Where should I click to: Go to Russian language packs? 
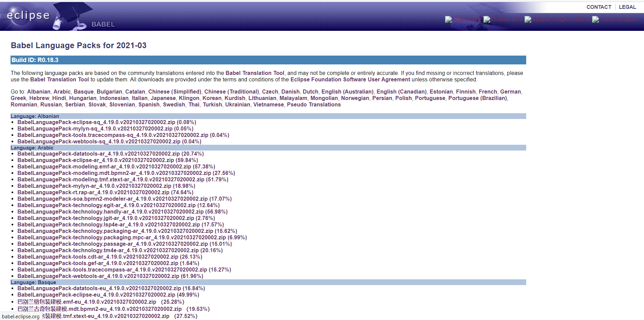click(51, 105)
